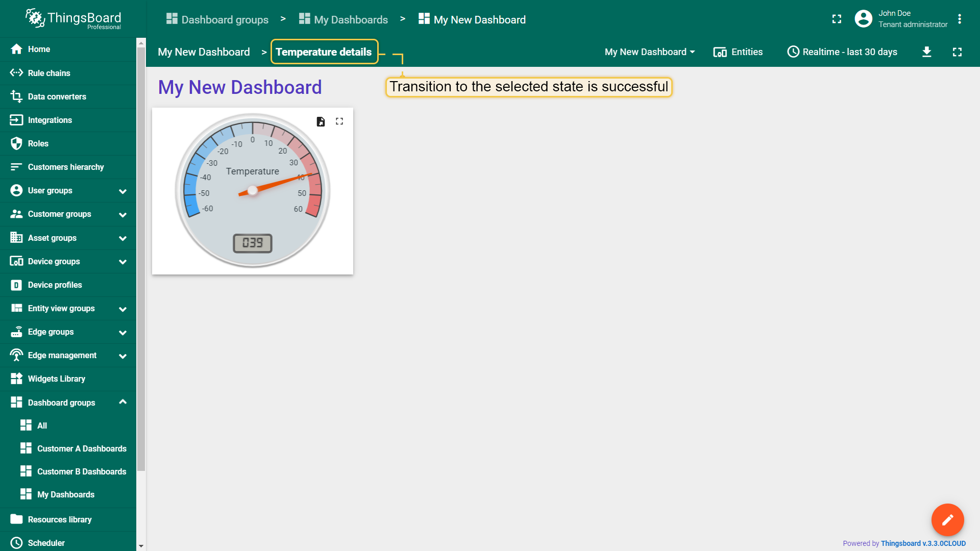
Task: Open My Dashboards group in sidebar
Action: pyautogui.click(x=68, y=494)
